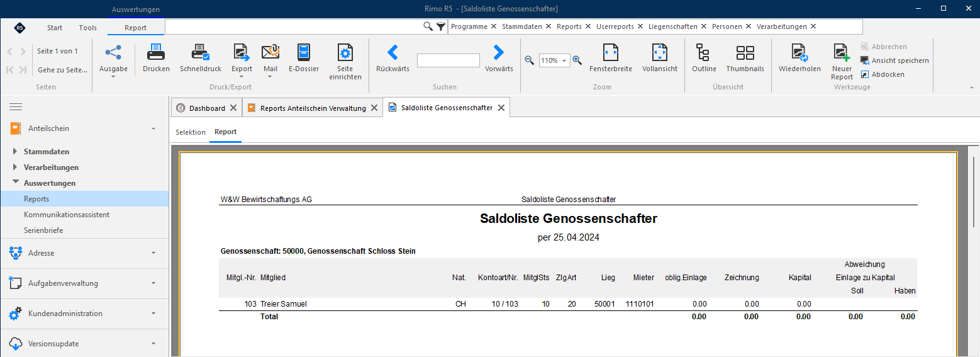Click the Drucken printer icon
Viewport: 980px width, 357px height.
[156, 53]
